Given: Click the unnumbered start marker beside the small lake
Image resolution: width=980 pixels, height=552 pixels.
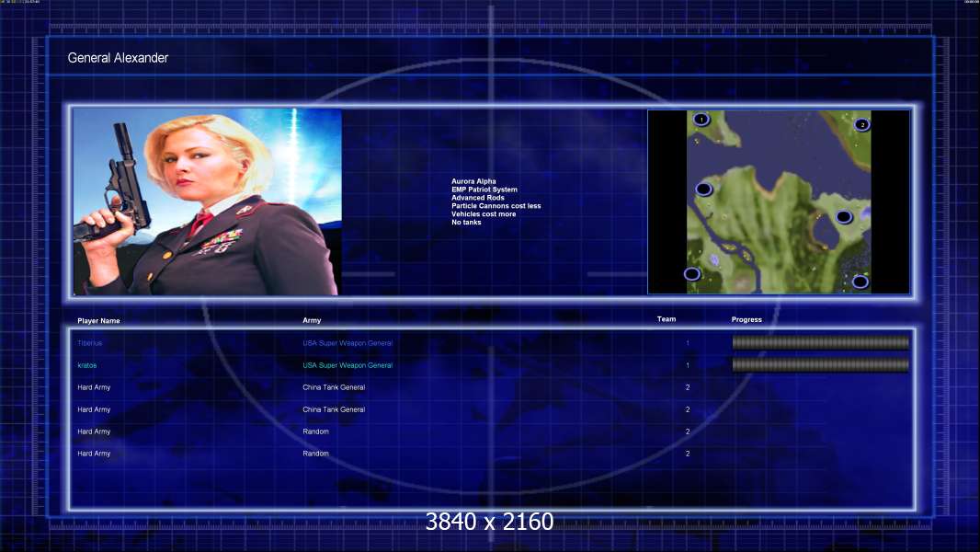Looking at the screenshot, I should point(844,217).
